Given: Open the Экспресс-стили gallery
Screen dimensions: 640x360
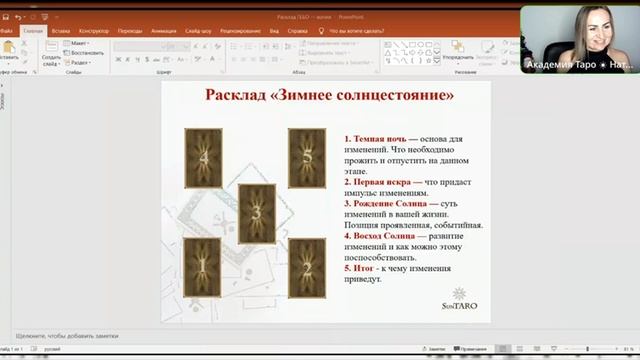Looking at the screenshot, I should pos(486,53).
